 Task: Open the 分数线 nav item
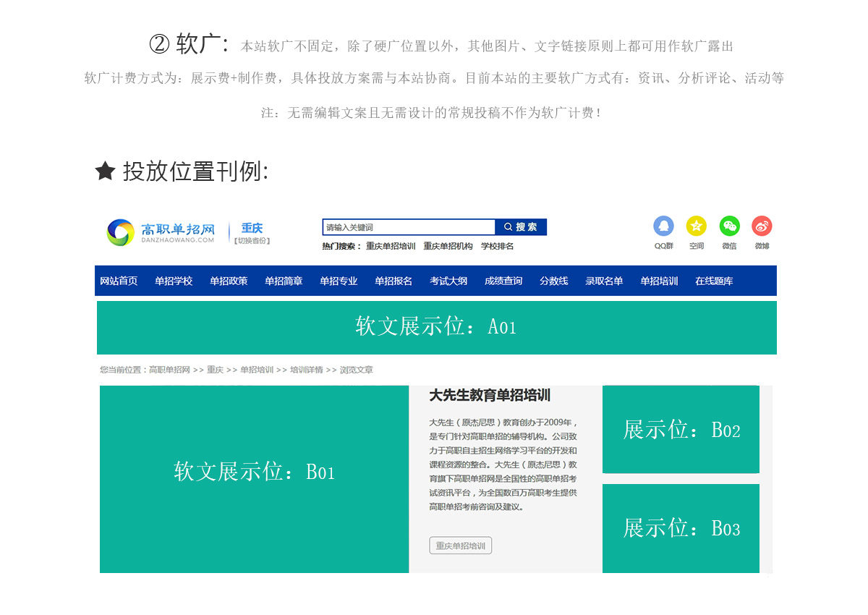pyautogui.click(x=553, y=281)
